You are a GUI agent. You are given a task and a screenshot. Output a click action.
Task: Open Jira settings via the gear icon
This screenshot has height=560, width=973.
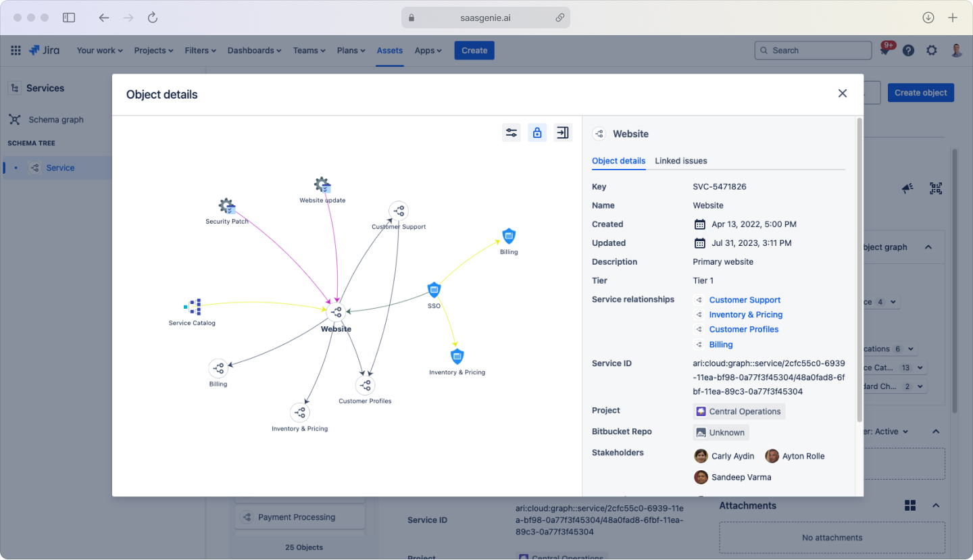pos(932,50)
